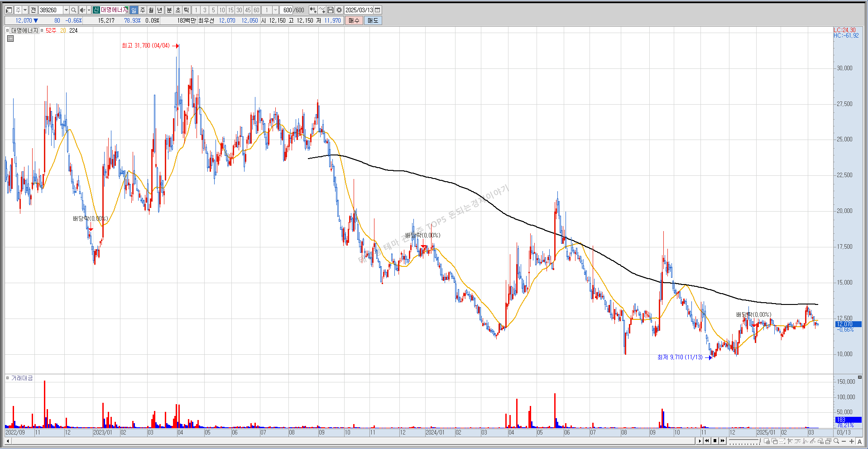The image size is (868, 449).
Task: Click the overlapping windows icon in bottom toolbar
Action: pyautogui.click(x=774, y=441)
